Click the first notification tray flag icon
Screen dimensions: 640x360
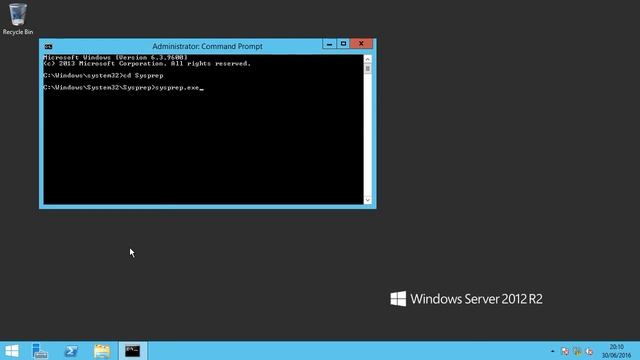565,351
